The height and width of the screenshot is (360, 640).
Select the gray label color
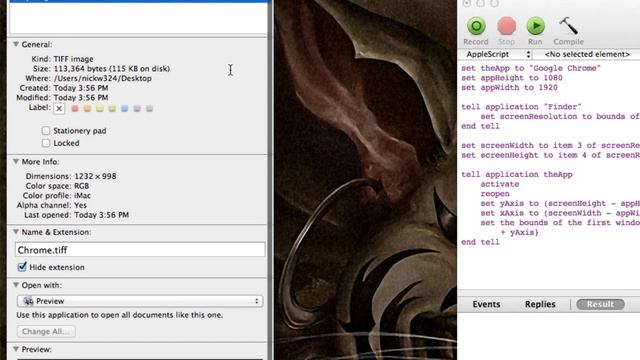(x=149, y=109)
